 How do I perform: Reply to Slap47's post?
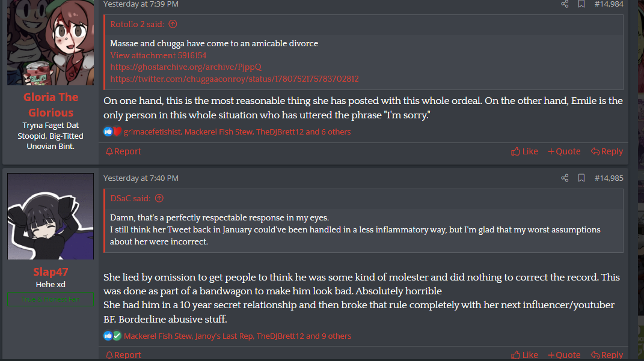[x=607, y=355]
